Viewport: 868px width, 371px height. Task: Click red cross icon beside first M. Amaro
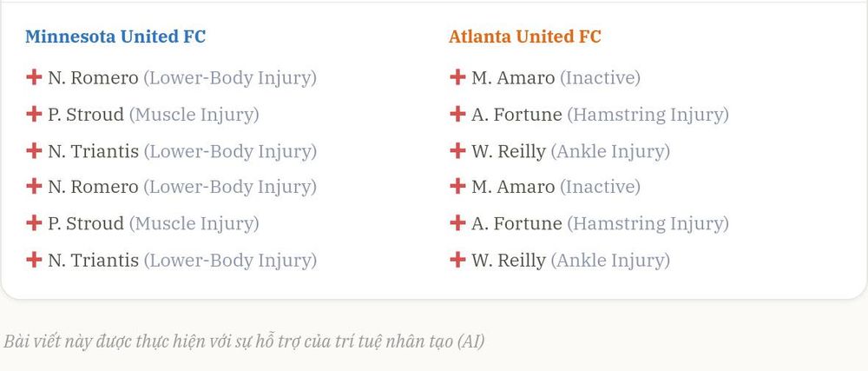[457, 77]
